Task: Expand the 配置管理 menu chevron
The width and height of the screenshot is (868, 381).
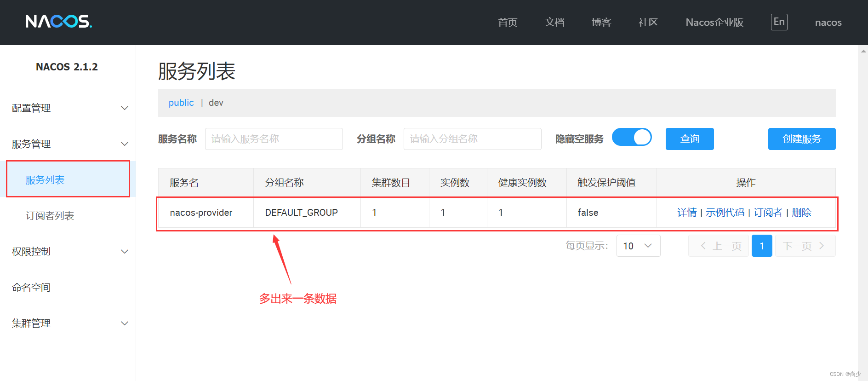Action: pos(124,108)
